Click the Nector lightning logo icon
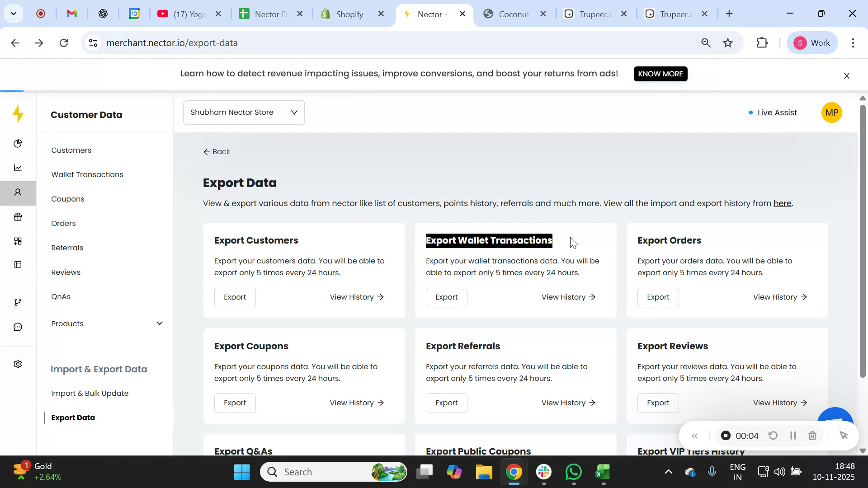 (18, 114)
